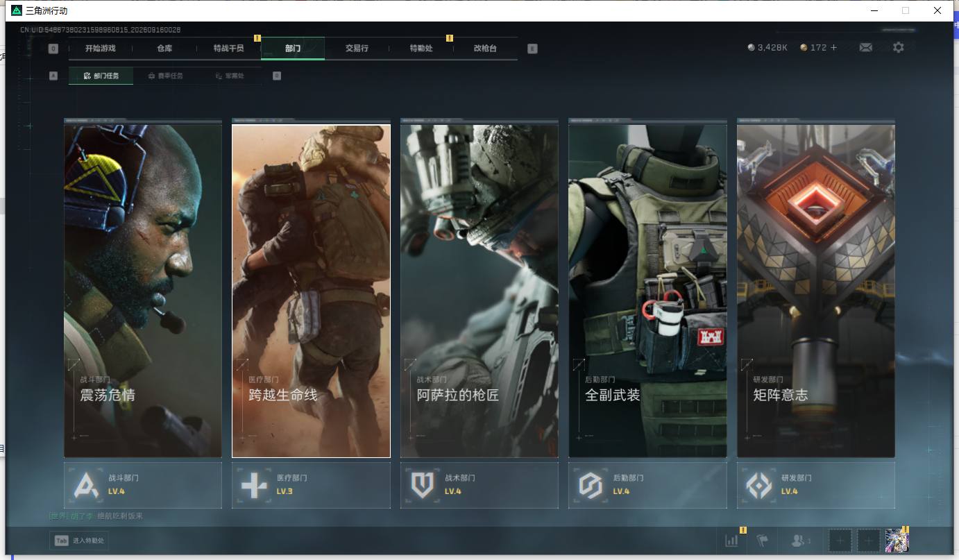Viewport: 959px width, 560px height.
Task: Click 战术部门 LV.4 panel
Action: click(479, 485)
